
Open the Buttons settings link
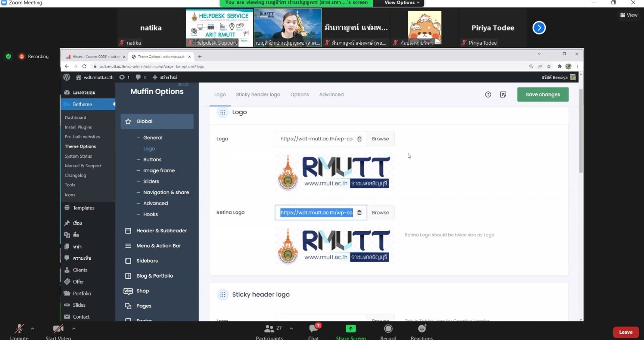pyautogui.click(x=152, y=160)
